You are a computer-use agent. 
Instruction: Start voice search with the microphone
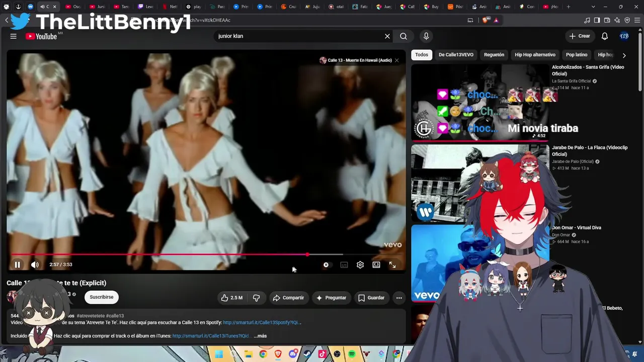426,36
